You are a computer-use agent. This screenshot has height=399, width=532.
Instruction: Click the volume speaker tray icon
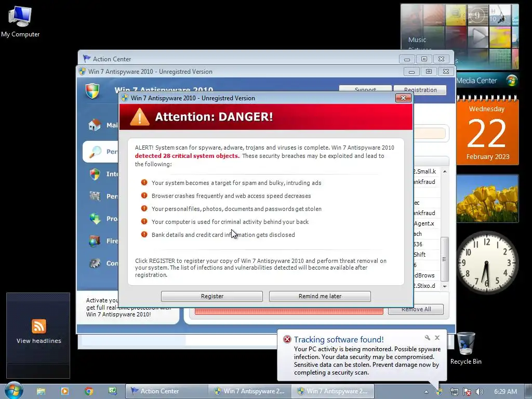pos(479,392)
